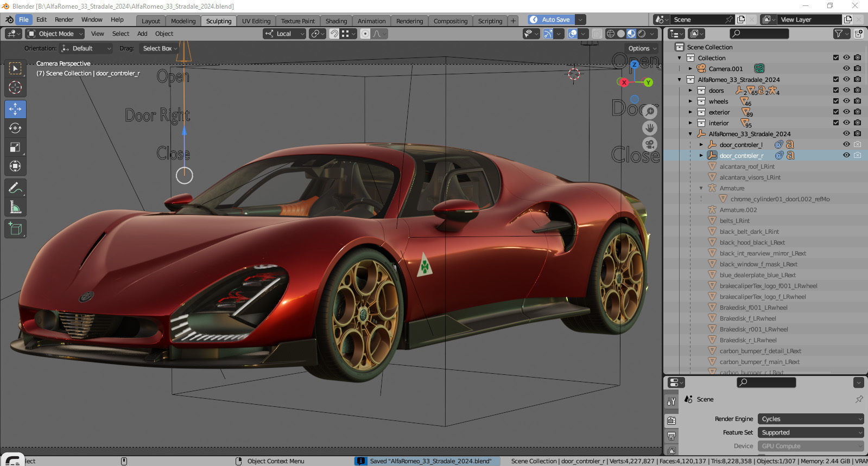Open the outliner filter icon
Image resolution: width=868 pixels, height=466 pixels.
839,34
